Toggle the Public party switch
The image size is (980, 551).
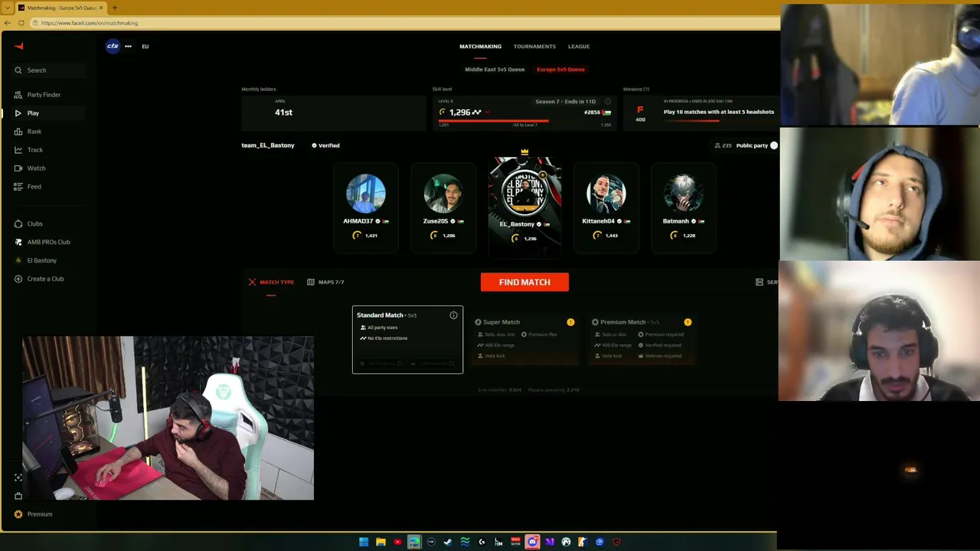773,145
